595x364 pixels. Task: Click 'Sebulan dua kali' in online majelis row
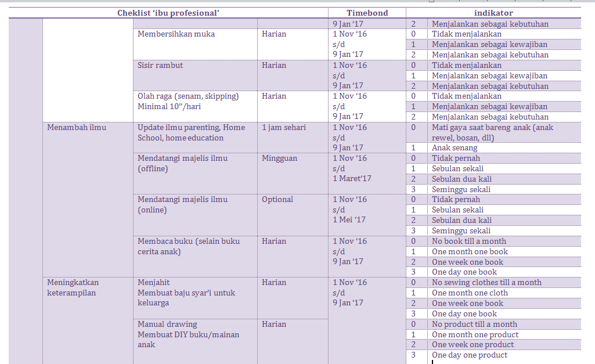tap(462, 221)
